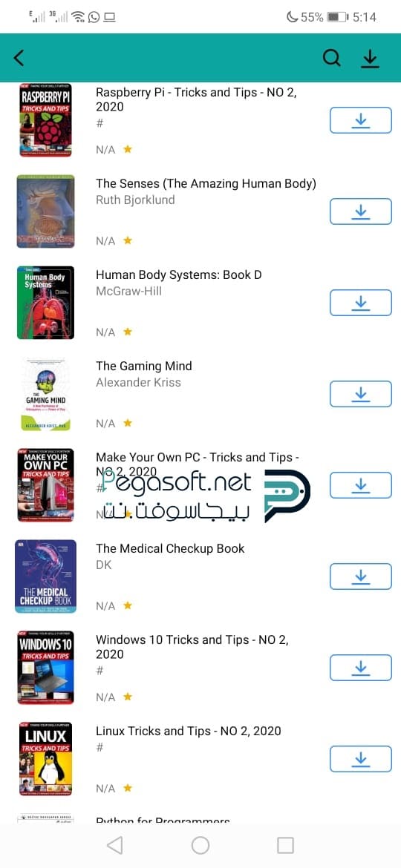
Task: Download Make Your Own PC book
Action: click(x=361, y=485)
